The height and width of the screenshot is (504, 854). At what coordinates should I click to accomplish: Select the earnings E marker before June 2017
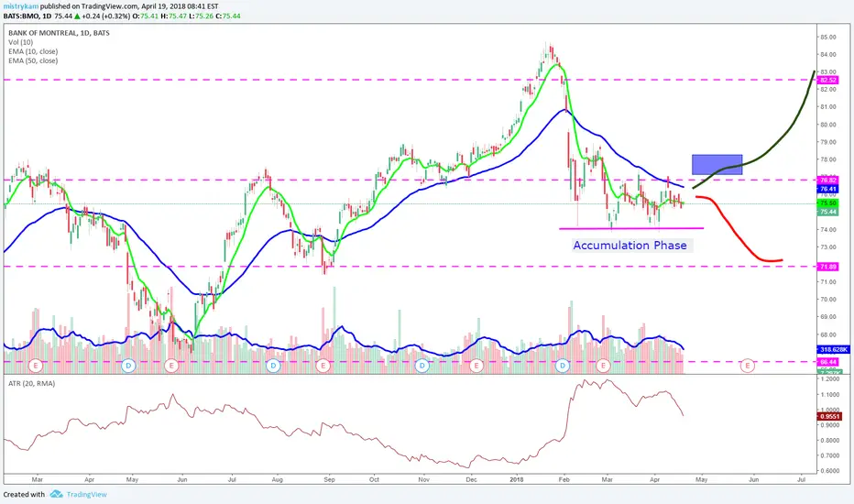point(171,365)
